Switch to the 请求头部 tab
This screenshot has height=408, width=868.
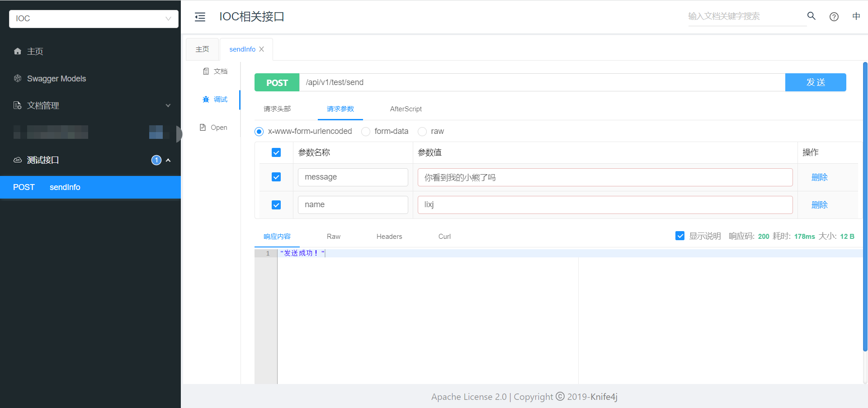pos(277,109)
